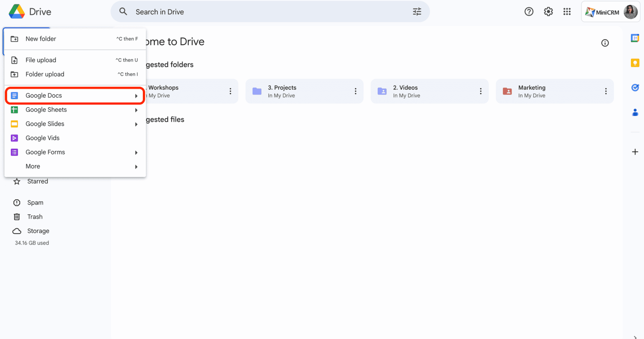Open the Google Keep side panel icon

click(x=635, y=63)
